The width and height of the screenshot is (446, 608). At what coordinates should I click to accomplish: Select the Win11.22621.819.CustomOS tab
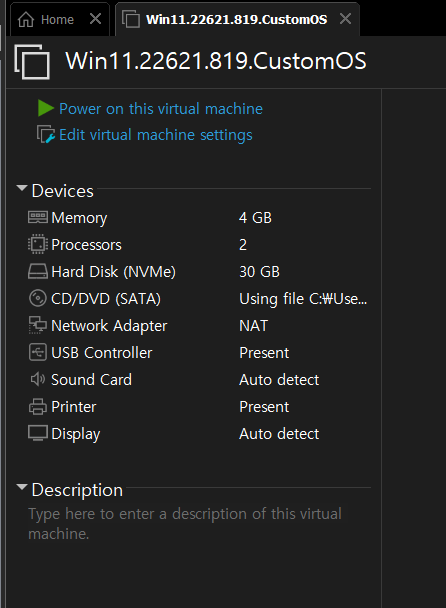coord(237,19)
